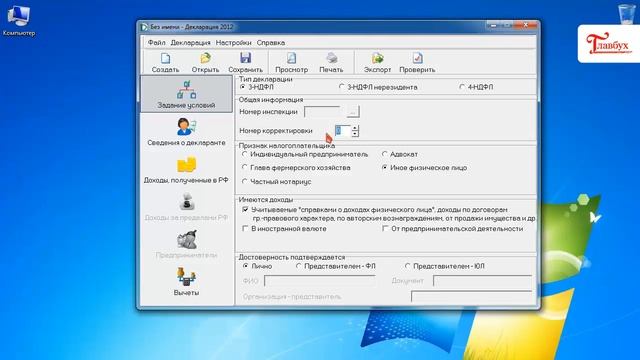
Task: Click the Номер корректировки value field
Action: tap(343, 131)
